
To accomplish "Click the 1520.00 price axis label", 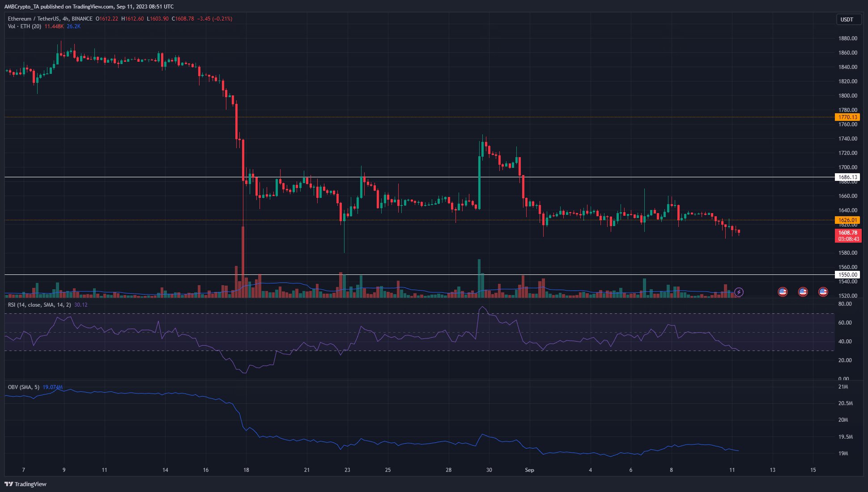I will pyautogui.click(x=848, y=296).
